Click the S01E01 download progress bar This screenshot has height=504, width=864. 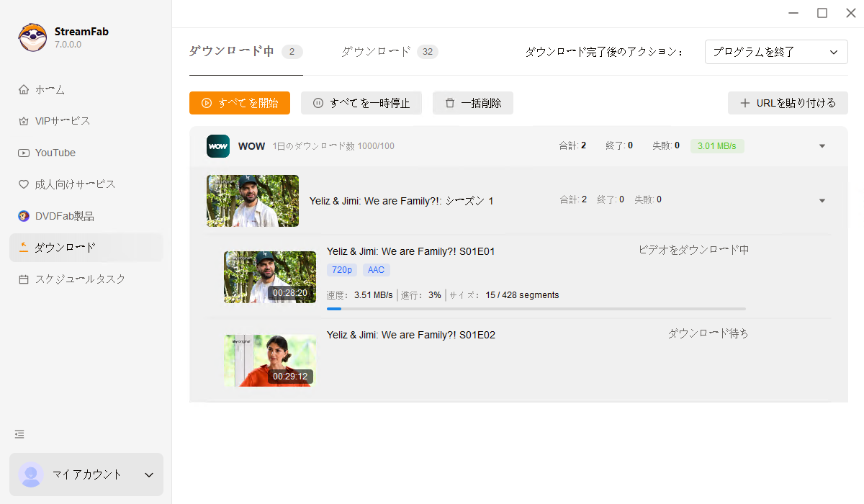[x=536, y=309]
